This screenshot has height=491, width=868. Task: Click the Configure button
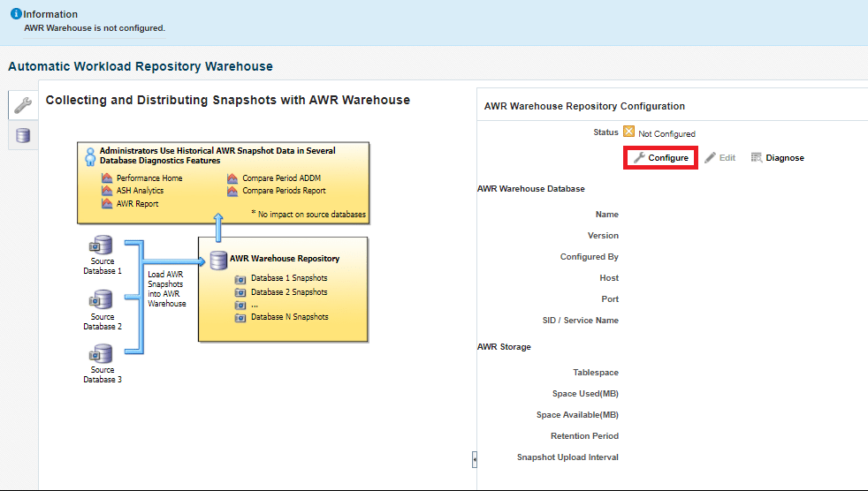(660, 157)
